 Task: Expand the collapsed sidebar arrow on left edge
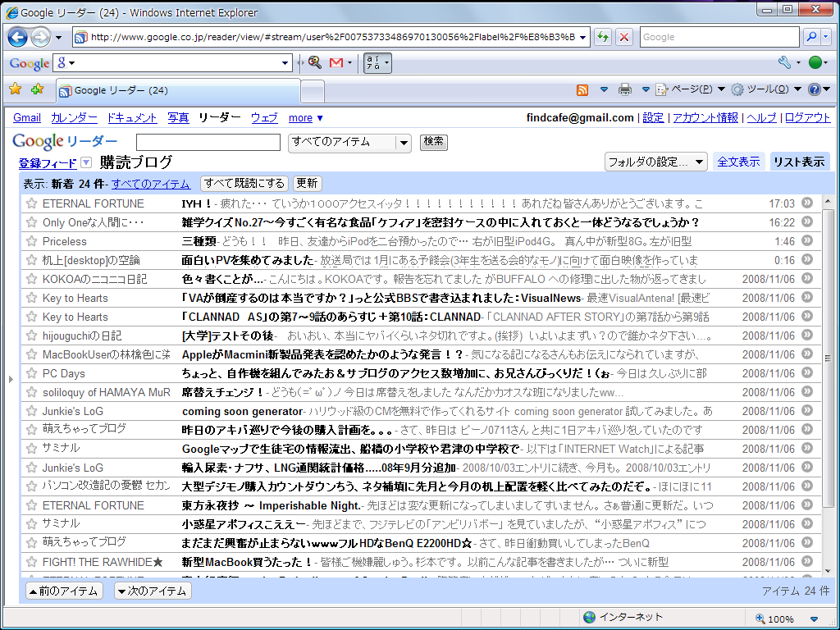coord(11,379)
